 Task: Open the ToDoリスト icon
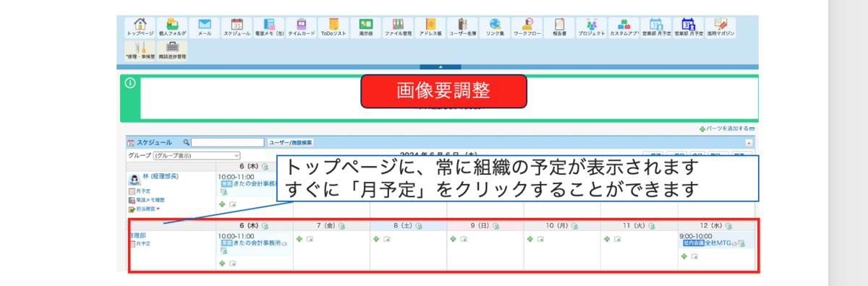coord(333,27)
